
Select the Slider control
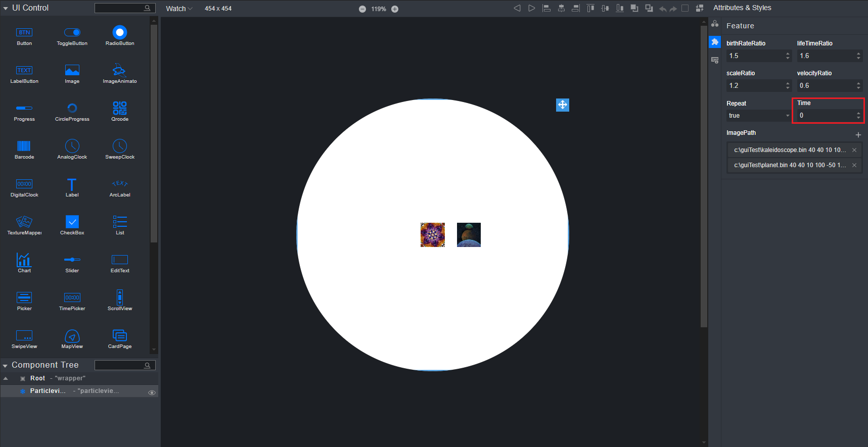click(72, 263)
